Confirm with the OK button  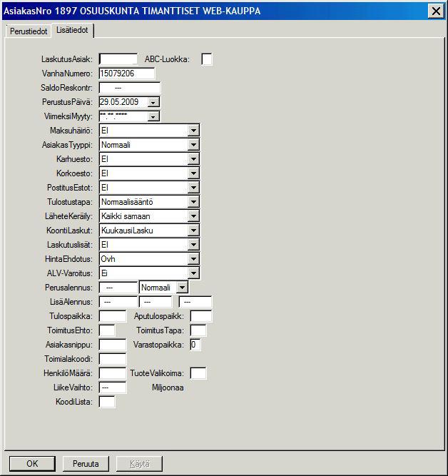[x=32, y=464]
